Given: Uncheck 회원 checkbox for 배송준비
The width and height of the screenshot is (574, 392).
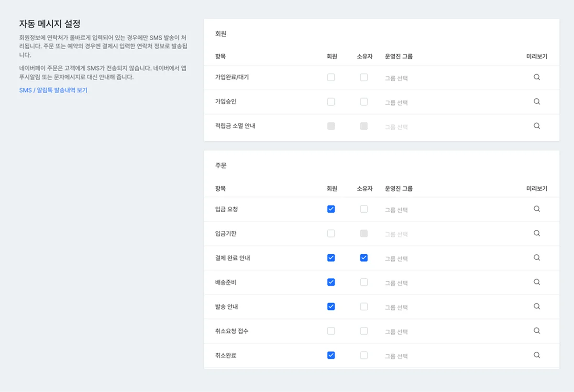Looking at the screenshot, I should point(331,282).
